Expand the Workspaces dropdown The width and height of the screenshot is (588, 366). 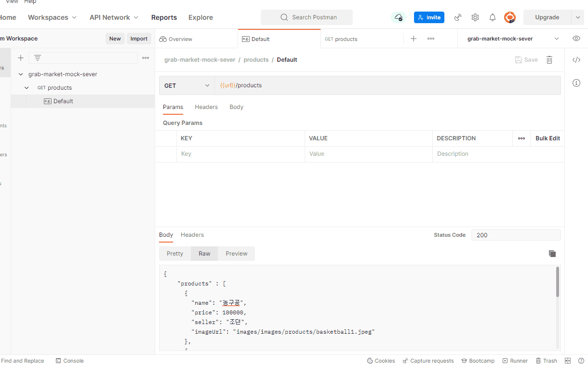pyautogui.click(x=52, y=17)
